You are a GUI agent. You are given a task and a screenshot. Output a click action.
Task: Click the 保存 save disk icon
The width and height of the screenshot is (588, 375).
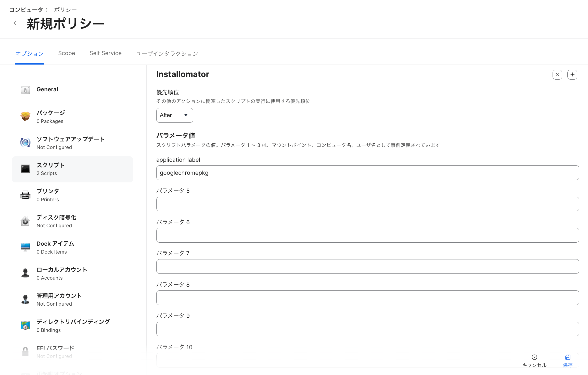coord(568,357)
